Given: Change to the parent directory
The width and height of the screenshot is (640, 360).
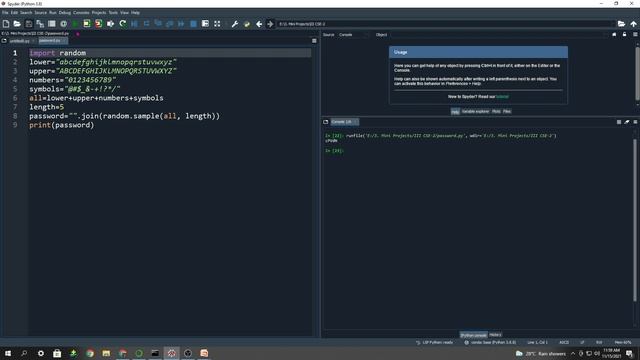Looking at the screenshot, I should (633, 24).
